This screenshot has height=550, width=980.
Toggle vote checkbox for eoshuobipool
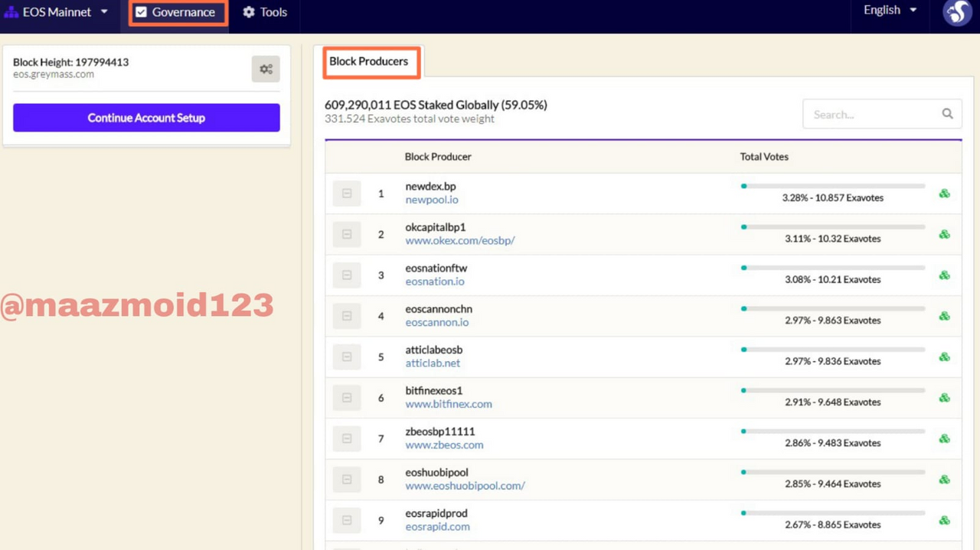tap(347, 480)
